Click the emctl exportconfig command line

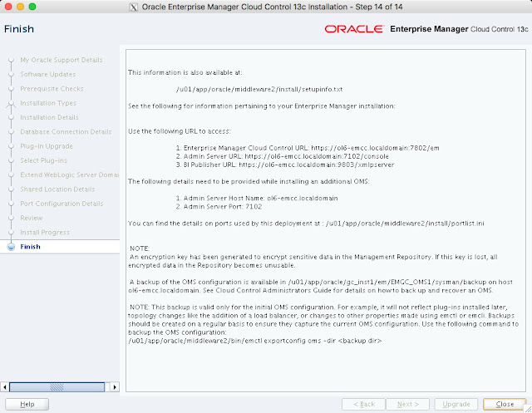point(255,341)
